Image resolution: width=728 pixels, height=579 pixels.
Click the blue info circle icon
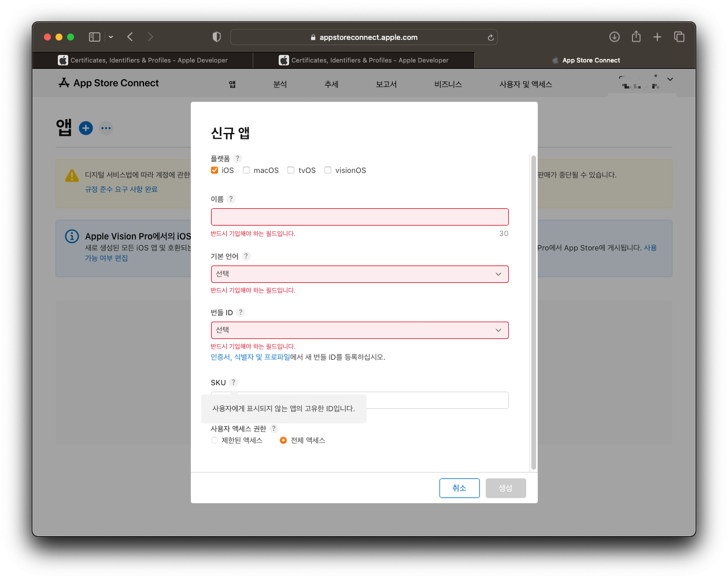click(72, 236)
